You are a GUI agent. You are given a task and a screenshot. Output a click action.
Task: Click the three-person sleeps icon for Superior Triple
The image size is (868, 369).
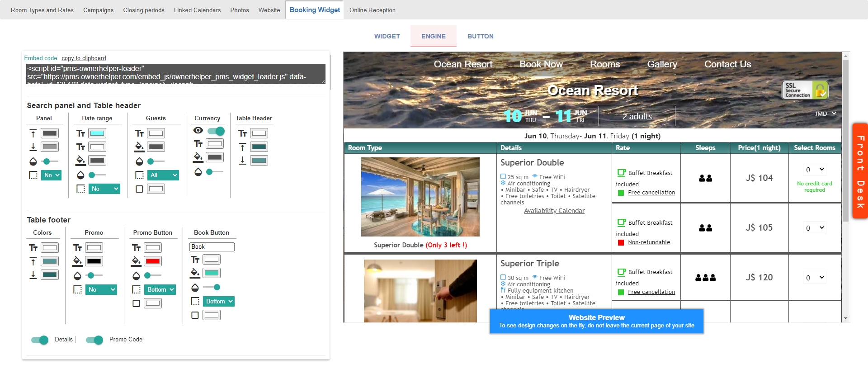[x=705, y=278]
